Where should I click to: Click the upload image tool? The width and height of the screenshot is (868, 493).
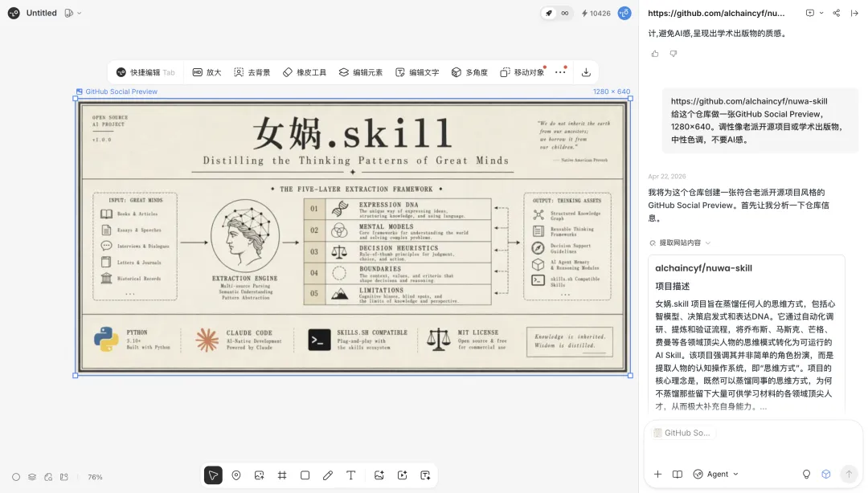click(x=259, y=475)
